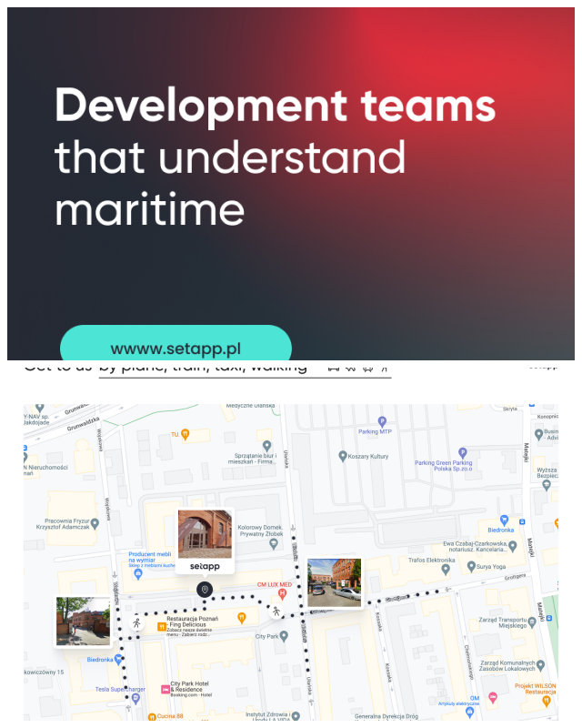
Task: Click the Koszary Kultury label text
Action: pos(368,457)
